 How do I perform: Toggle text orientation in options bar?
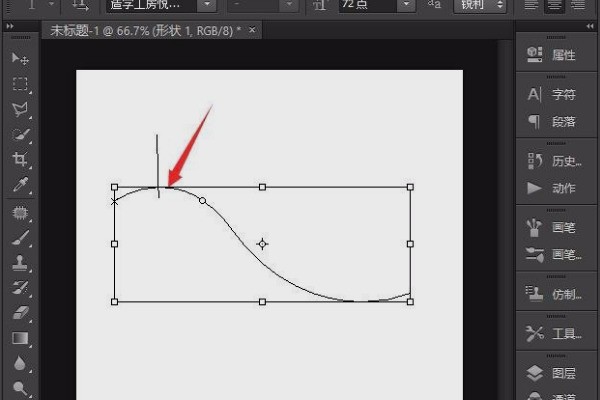pos(80,5)
